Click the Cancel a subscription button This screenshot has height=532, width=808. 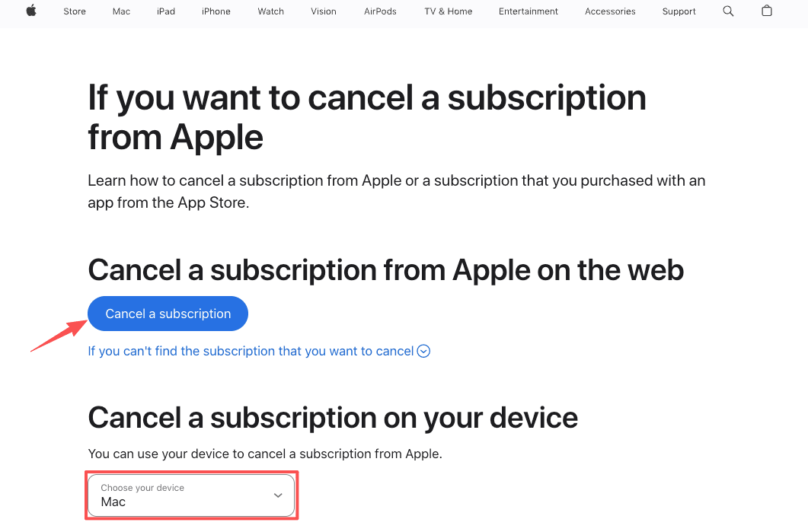167,313
